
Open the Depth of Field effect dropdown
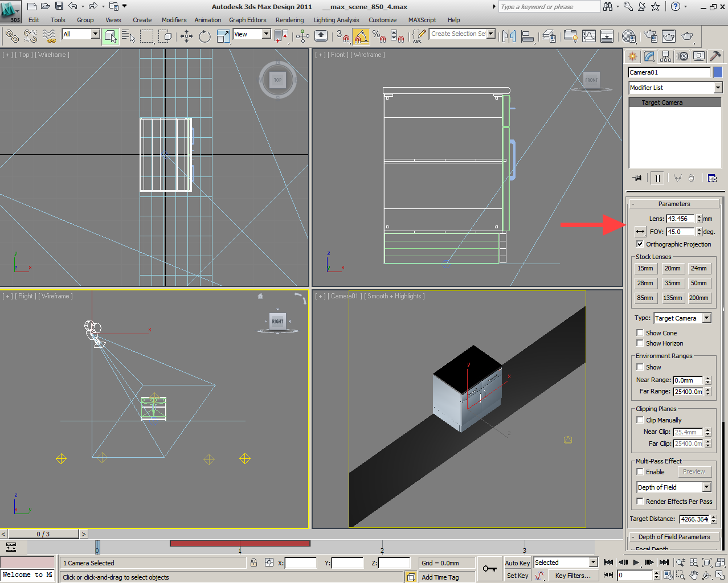pos(674,487)
